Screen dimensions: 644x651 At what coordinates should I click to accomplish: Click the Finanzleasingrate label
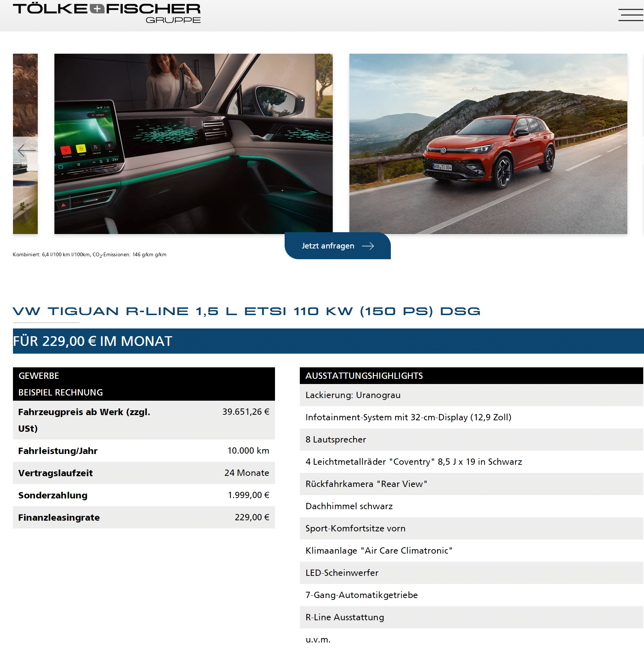(x=59, y=517)
